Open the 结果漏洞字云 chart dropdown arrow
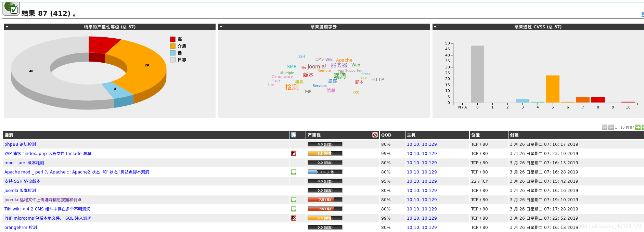Image resolution: width=644 pixels, height=232 pixels. tap(221, 27)
